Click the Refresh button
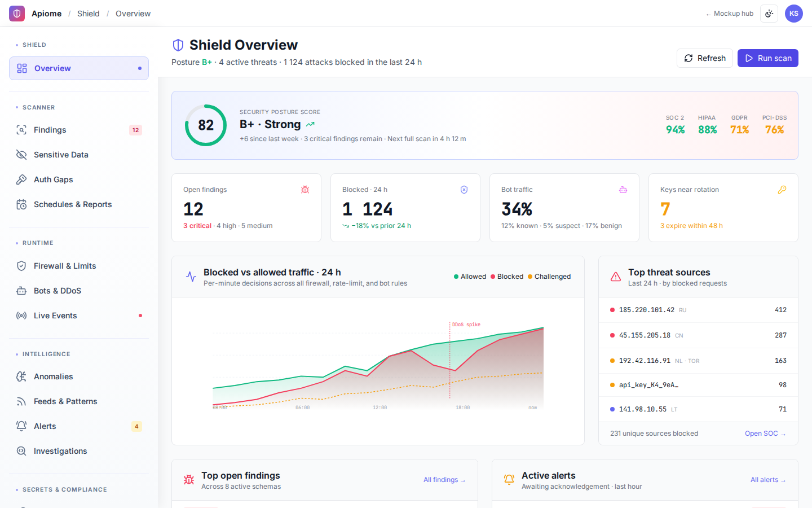This screenshot has width=812, height=508. [x=705, y=58]
